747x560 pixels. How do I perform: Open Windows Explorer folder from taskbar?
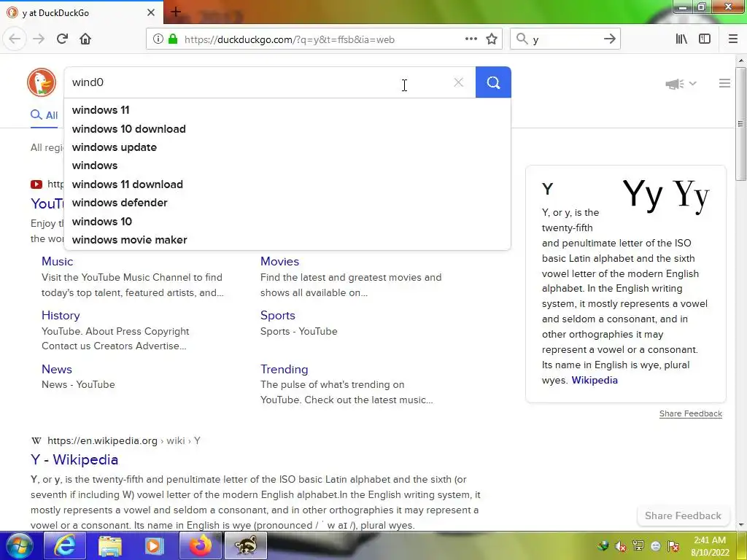(x=110, y=545)
